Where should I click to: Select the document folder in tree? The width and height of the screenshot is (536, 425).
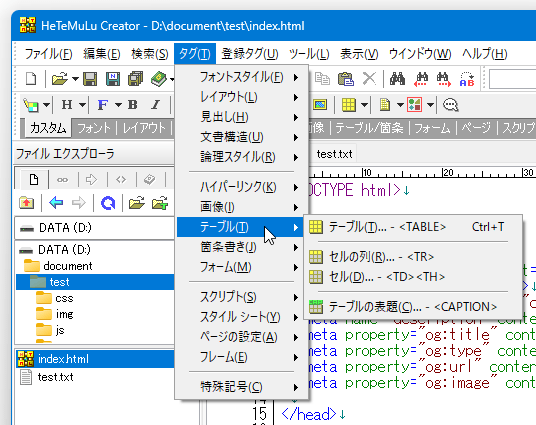coord(68,266)
